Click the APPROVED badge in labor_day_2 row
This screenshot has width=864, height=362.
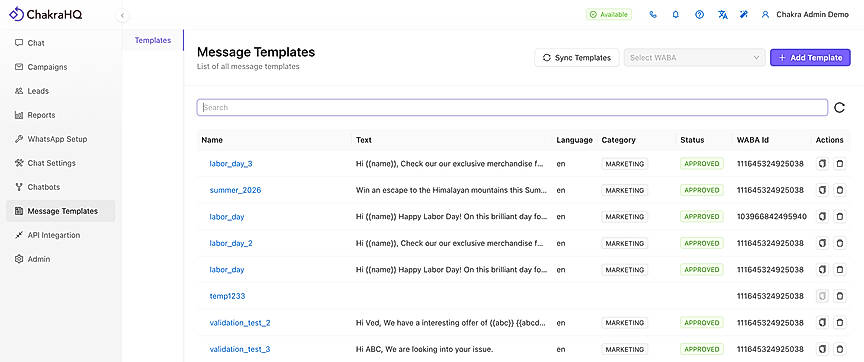701,243
